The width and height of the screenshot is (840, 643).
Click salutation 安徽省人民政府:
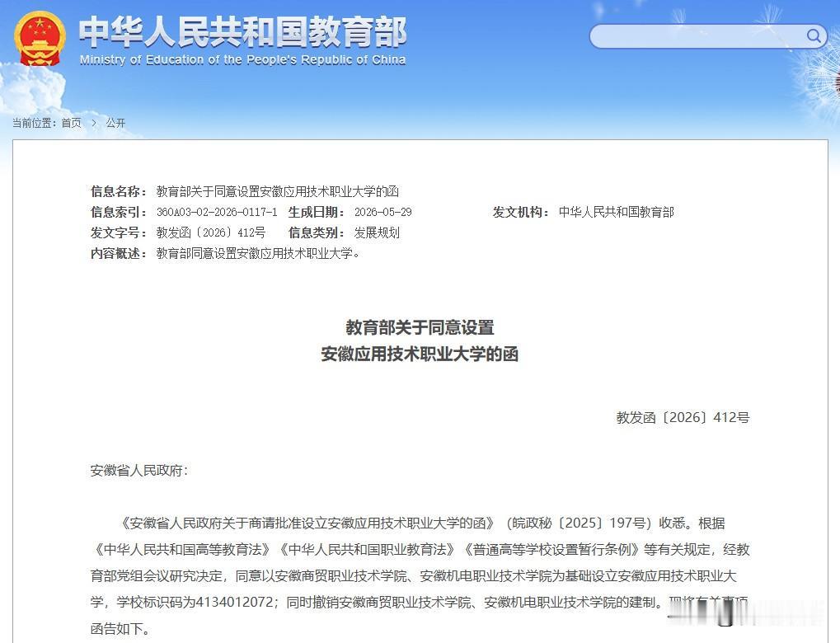coord(139,471)
